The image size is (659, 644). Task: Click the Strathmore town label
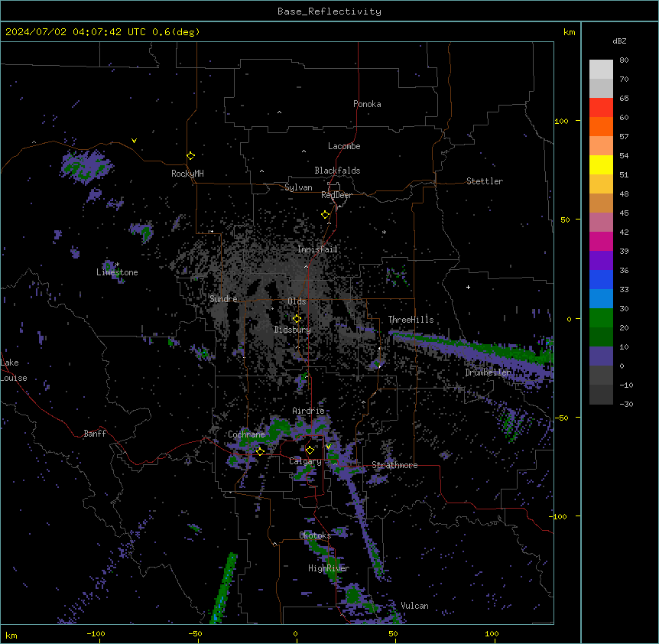coord(394,465)
